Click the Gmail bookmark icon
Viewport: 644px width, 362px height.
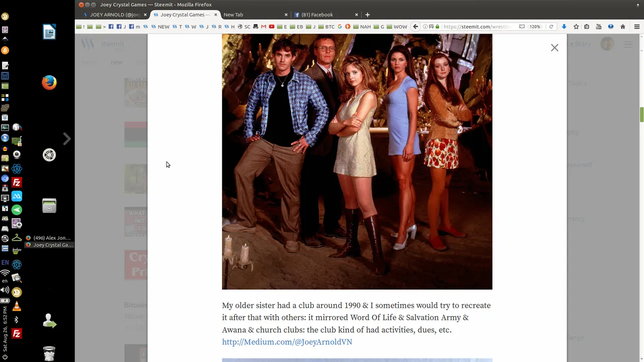point(263,27)
